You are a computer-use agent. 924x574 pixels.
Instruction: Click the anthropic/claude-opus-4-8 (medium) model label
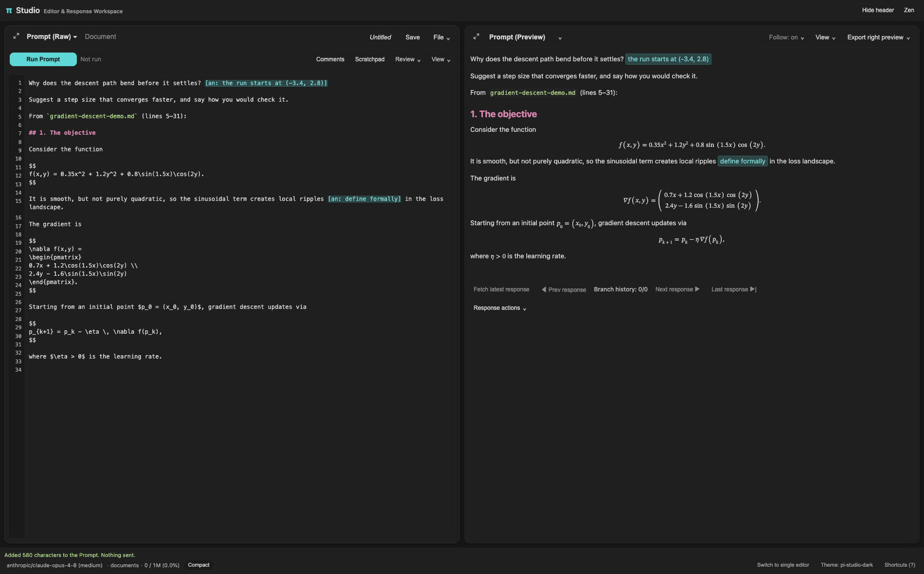[54, 565]
